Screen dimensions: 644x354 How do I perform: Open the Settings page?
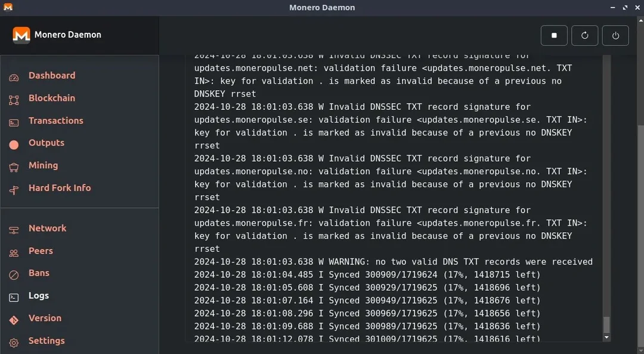[47, 341]
